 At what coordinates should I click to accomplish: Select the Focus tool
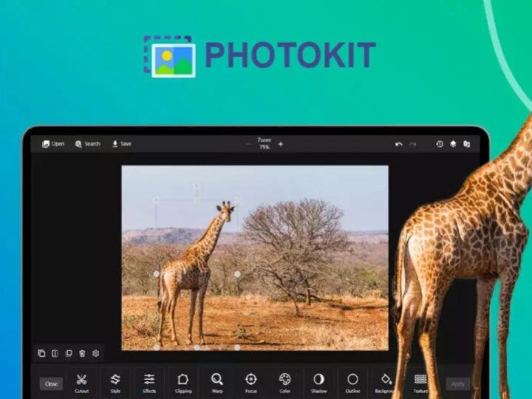pyautogui.click(x=251, y=383)
